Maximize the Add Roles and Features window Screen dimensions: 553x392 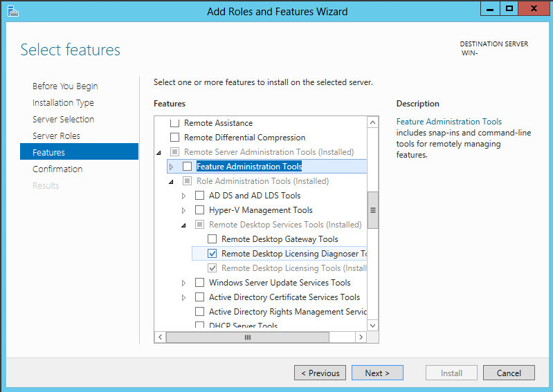tap(509, 8)
